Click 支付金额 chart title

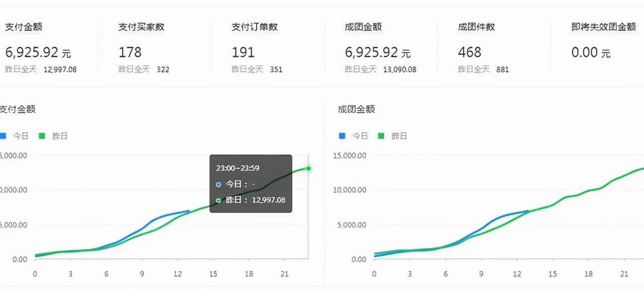pos(18,109)
